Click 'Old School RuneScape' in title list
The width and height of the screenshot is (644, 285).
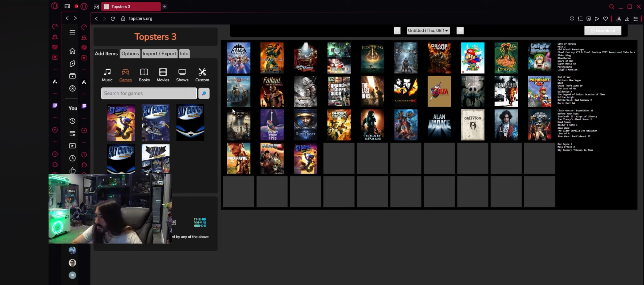click(x=570, y=50)
